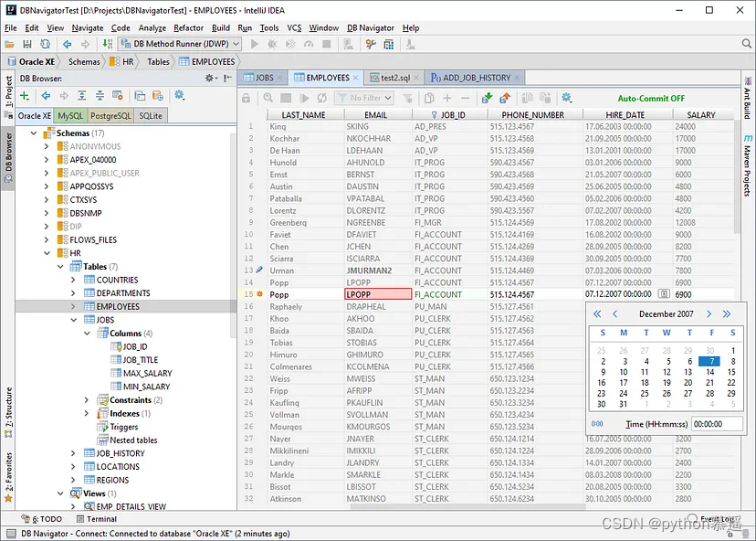
Task: Click the magnifier find icon in data editor
Action: [x=268, y=98]
